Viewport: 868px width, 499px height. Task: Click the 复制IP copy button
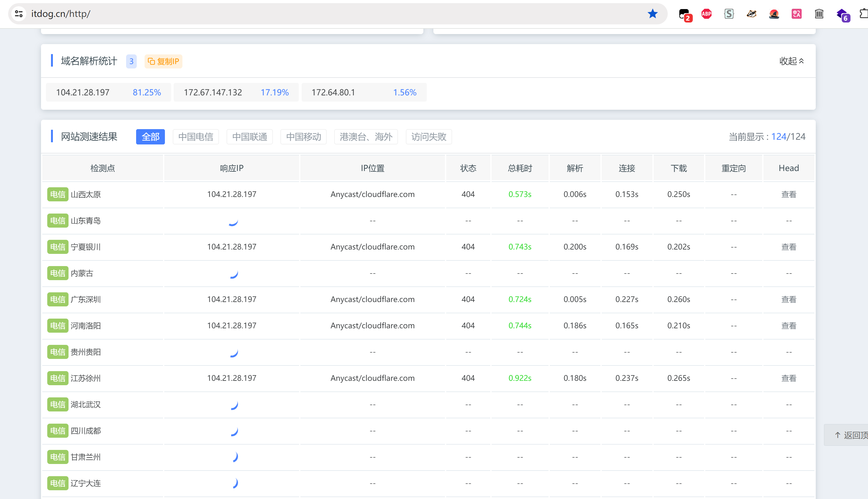click(x=163, y=61)
